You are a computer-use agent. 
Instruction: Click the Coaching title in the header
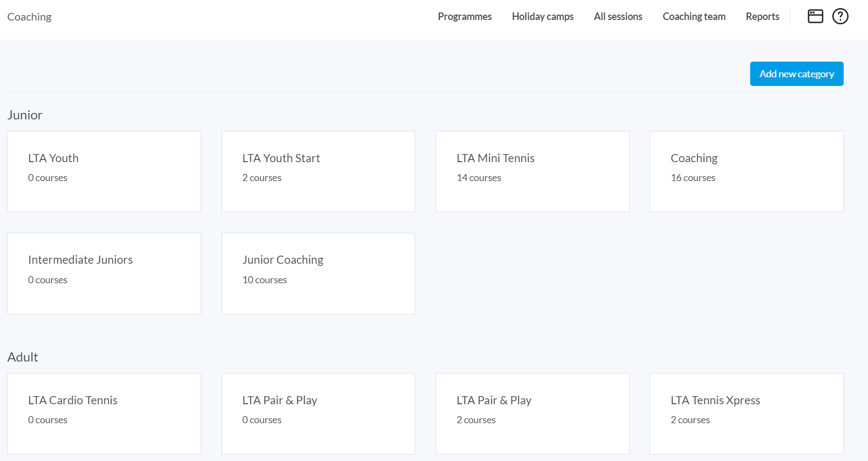tap(30, 17)
